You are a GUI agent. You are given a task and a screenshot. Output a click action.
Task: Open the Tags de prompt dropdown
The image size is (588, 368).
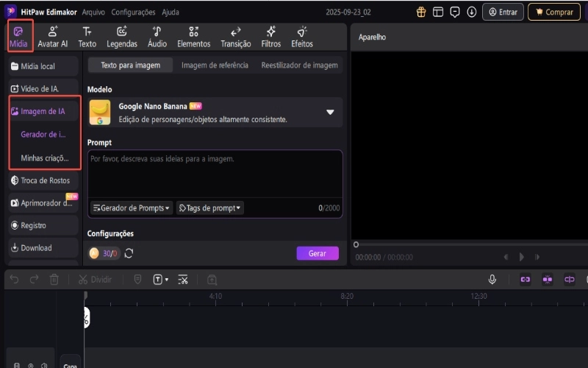[210, 208]
